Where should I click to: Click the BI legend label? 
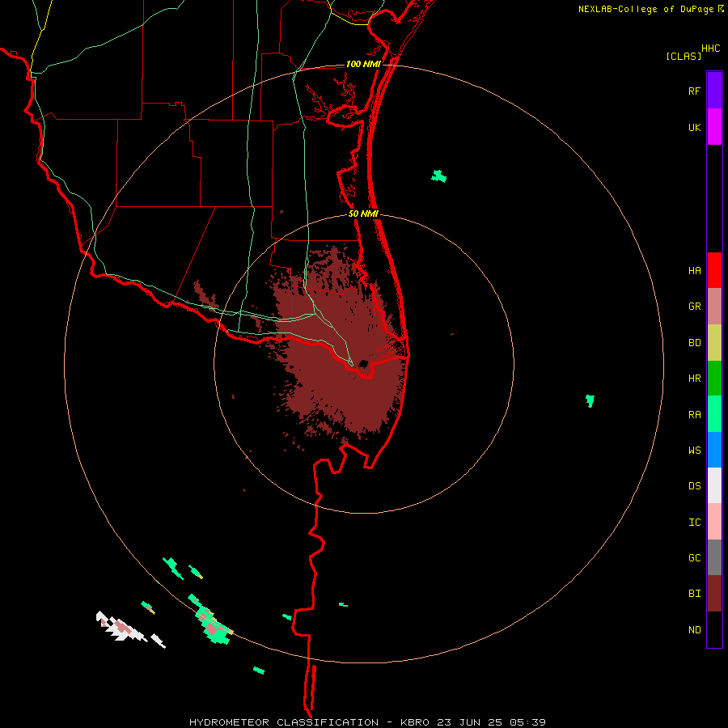pos(694,594)
